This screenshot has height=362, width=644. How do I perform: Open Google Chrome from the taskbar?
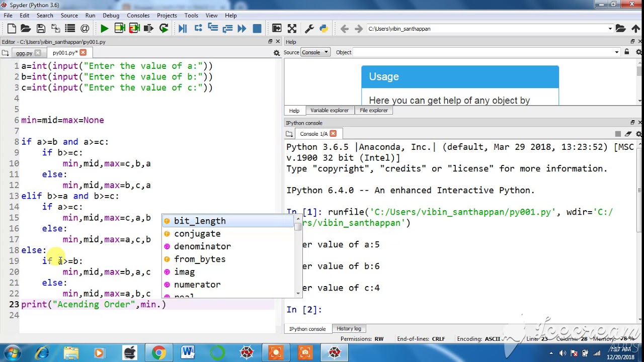tap(158, 352)
